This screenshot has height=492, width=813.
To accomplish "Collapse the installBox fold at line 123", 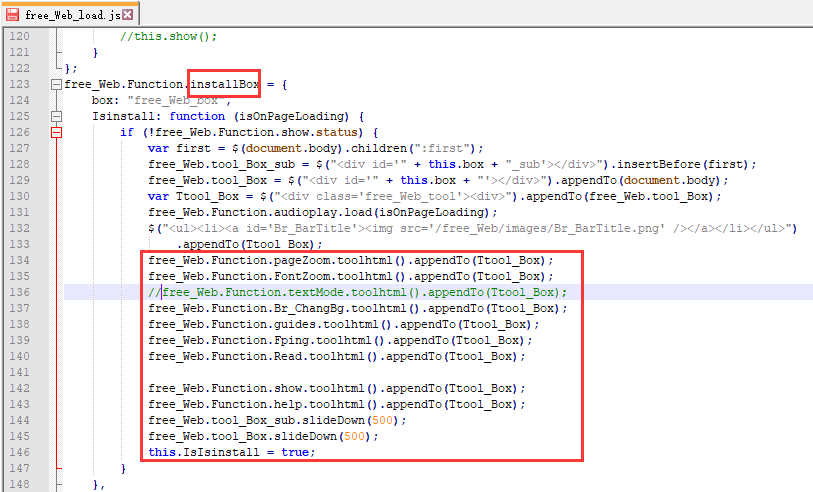I will tap(56, 84).
